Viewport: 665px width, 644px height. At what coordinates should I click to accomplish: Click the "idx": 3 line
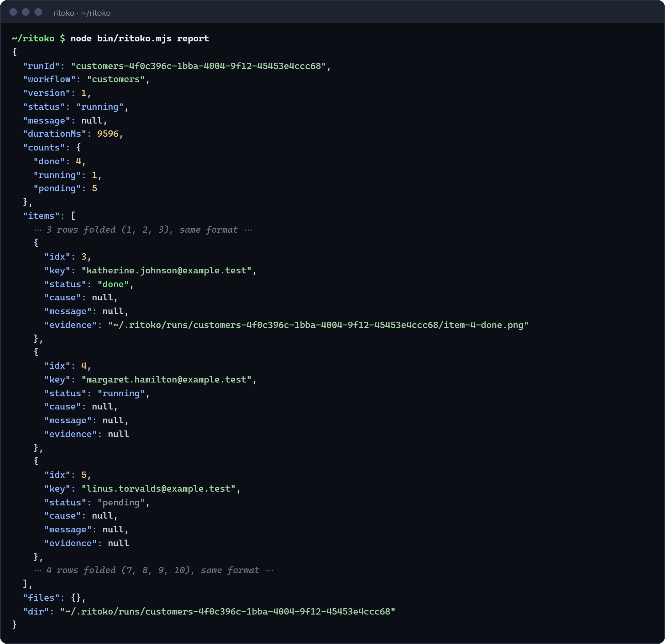tap(67, 257)
